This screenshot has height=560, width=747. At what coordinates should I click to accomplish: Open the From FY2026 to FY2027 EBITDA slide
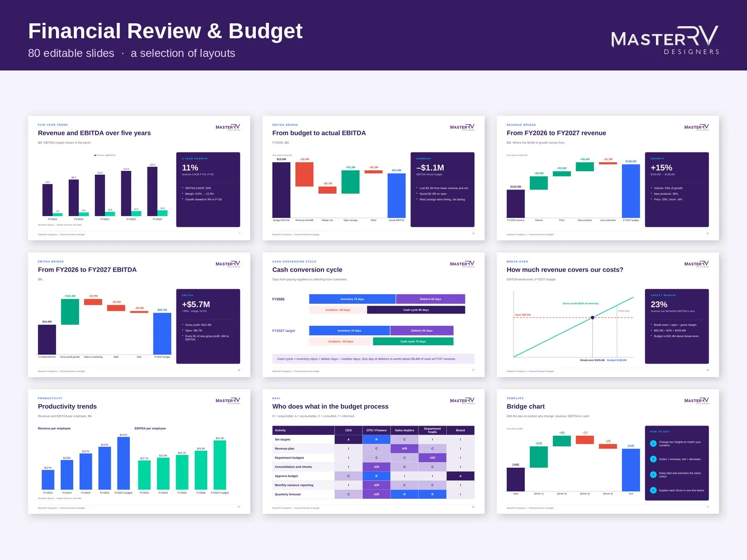pos(139,315)
